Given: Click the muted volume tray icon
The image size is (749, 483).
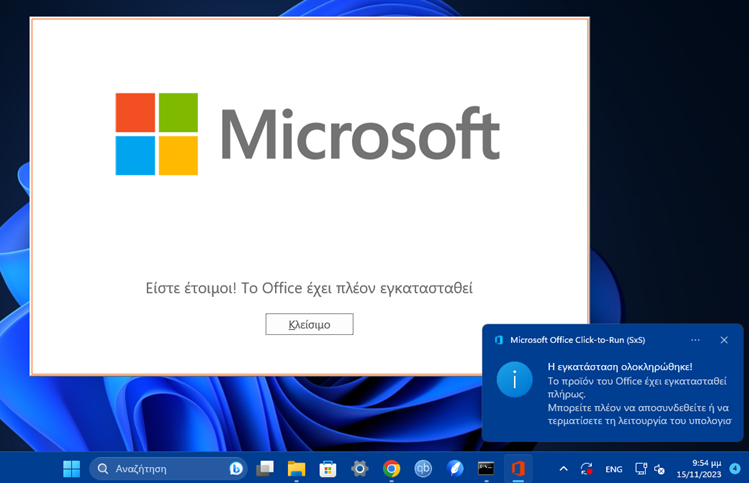Looking at the screenshot, I should pyautogui.click(x=659, y=469).
